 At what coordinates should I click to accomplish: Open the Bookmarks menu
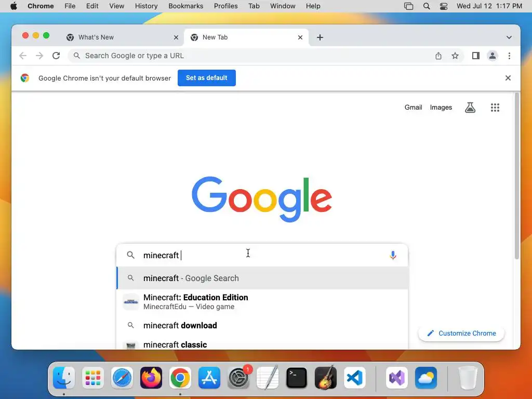coord(185,6)
